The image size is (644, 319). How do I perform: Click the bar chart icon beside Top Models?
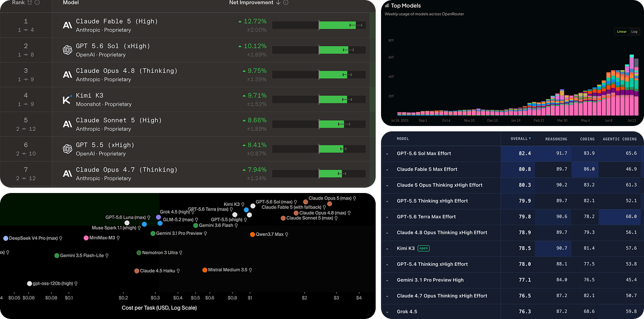(387, 5)
